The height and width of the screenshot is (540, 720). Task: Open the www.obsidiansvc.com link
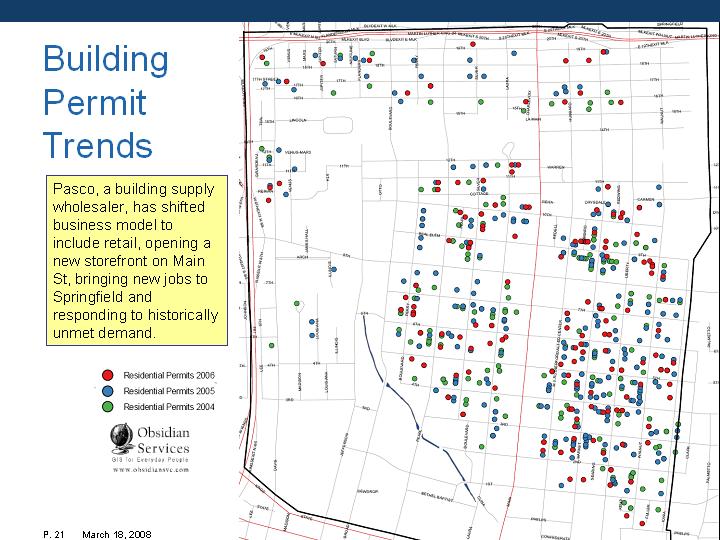coord(151,469)
